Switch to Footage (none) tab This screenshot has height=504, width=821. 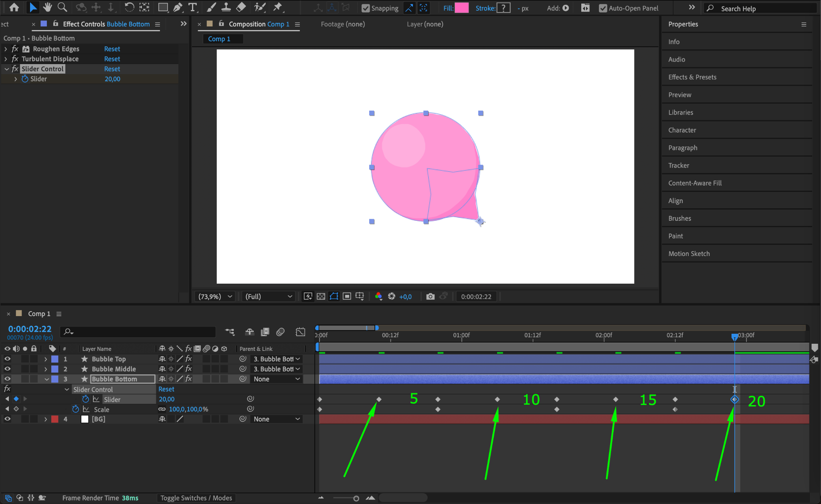click(x=343, y=24)
